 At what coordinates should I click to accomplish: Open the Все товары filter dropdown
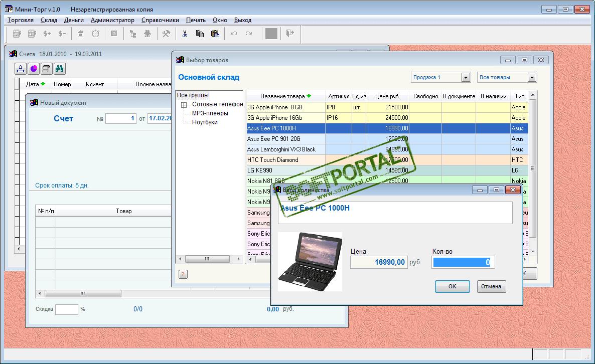532,77
